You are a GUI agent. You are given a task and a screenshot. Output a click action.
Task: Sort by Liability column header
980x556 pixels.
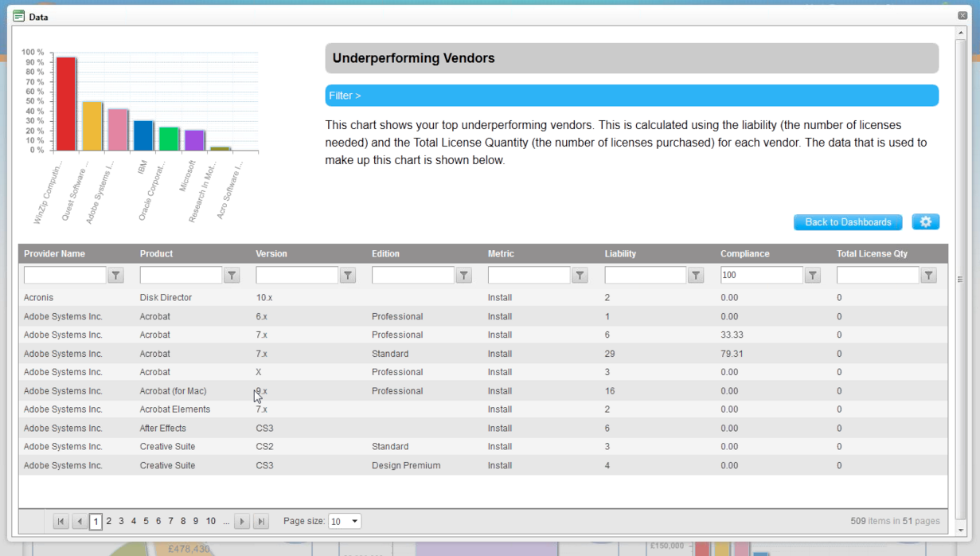coord(620,253)
